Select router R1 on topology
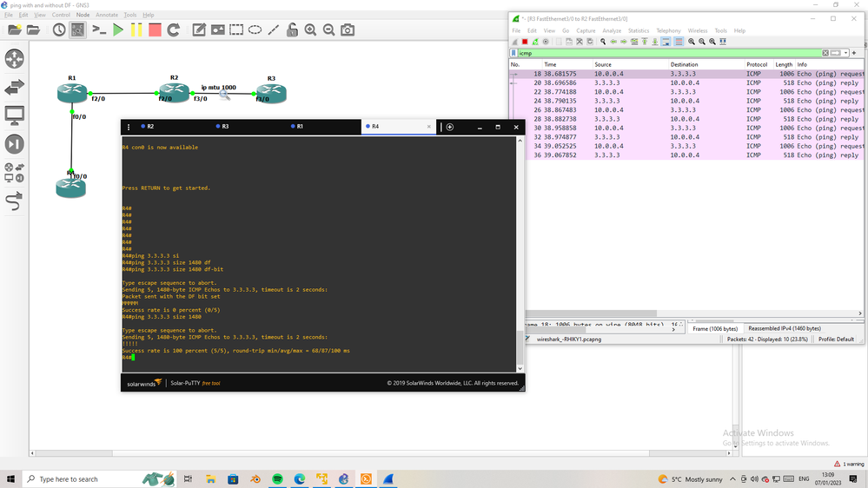 [x=72, y=92]
